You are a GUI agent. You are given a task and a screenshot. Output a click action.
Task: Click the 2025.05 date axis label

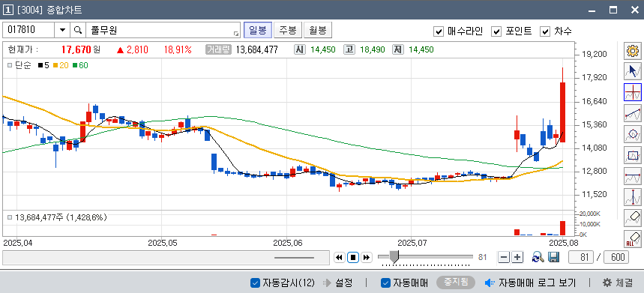pos(163,243)
